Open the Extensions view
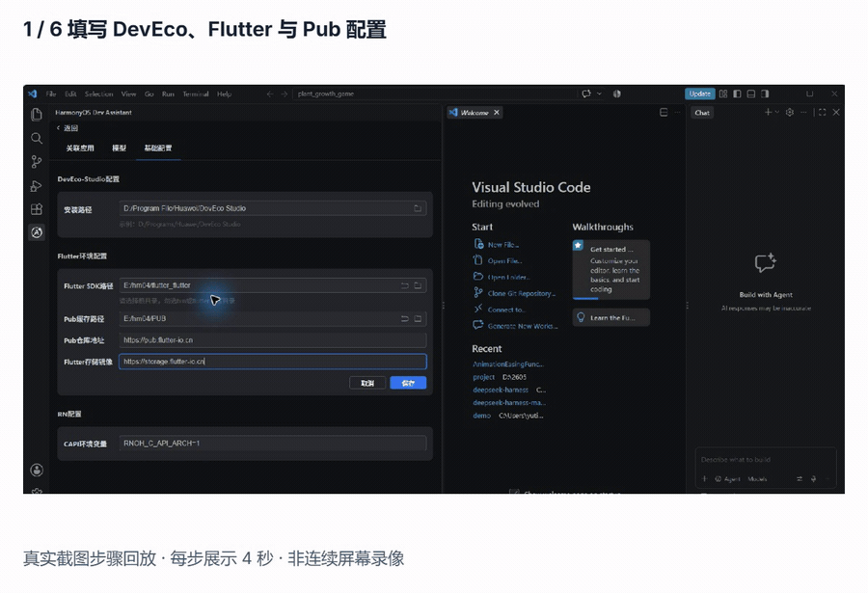The width and height of the screenshot is (868, 593). (x=37, y=208)
